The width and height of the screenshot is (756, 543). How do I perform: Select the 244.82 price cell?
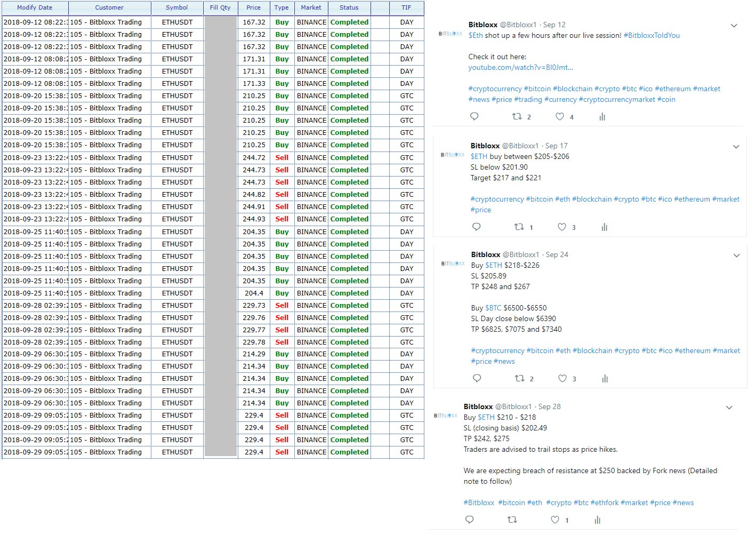(x=254, y=195)
